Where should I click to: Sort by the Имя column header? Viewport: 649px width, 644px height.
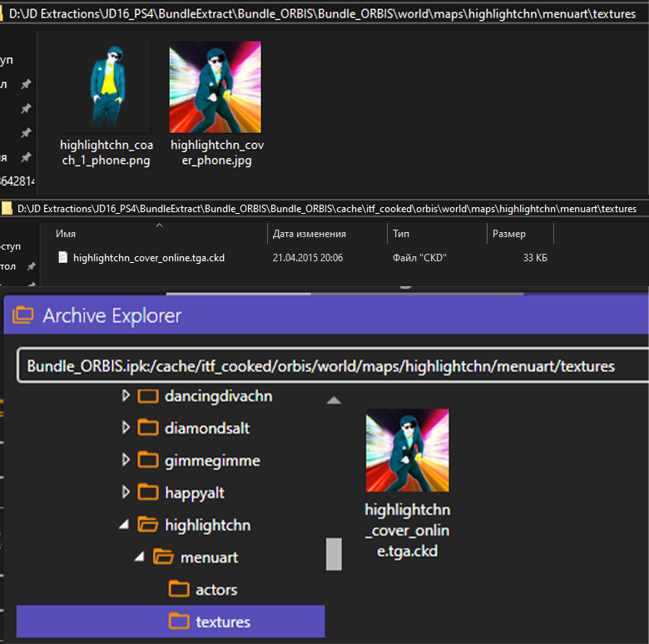(66, 234)
